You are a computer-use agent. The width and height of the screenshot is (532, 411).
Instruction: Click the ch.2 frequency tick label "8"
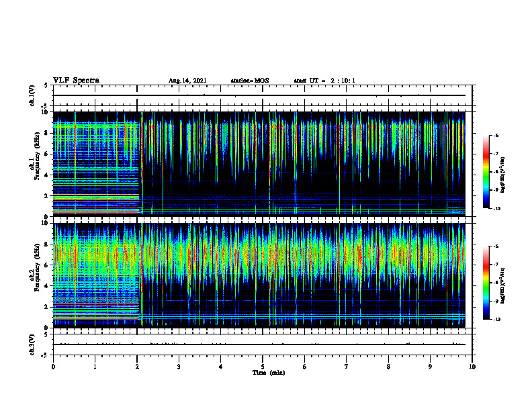(47, 244)
